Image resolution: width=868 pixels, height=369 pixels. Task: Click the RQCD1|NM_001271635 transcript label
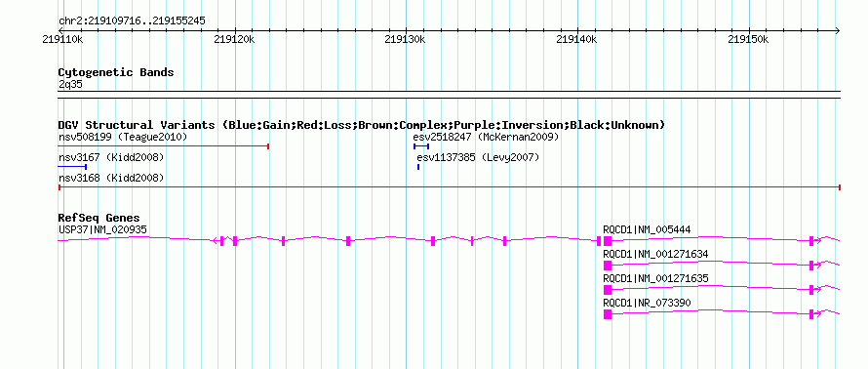click(x=655, y=278)
